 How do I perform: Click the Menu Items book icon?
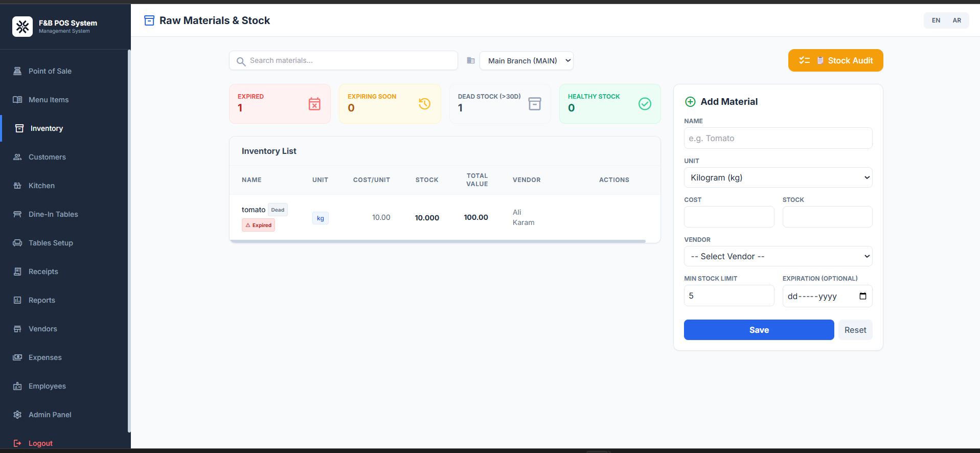(x=17, y=100)
